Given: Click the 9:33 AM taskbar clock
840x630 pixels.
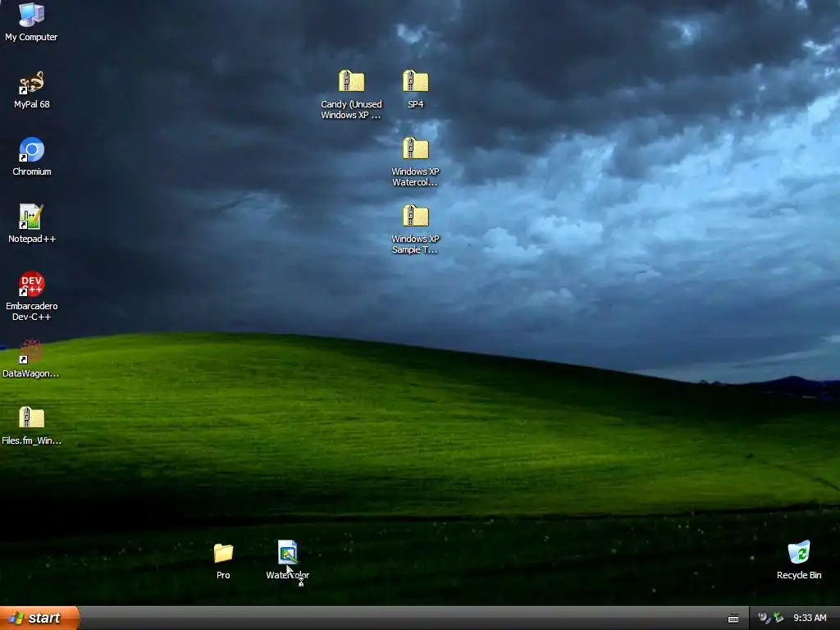Looking at the screenshot, I should pyautogui.click(x=810, y=618).
